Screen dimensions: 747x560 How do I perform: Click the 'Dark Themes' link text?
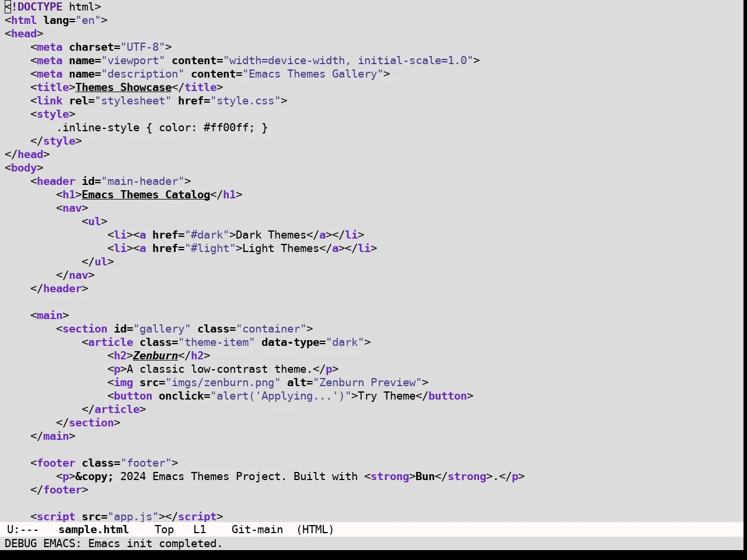(x=271, y=235)
